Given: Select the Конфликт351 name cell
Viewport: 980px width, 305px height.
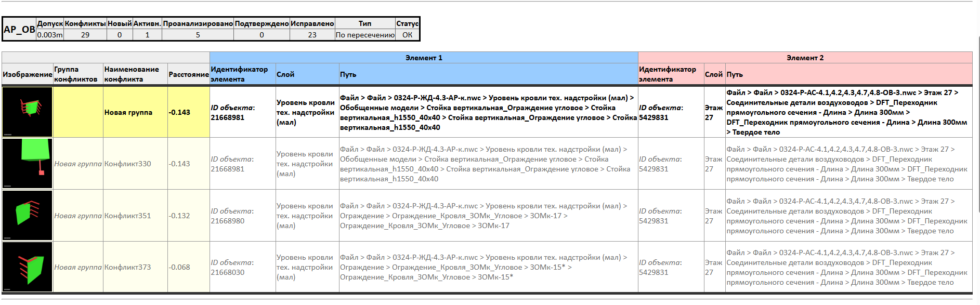Looking at the screenshot, I should pyautogui.click(x=135, y=215).
